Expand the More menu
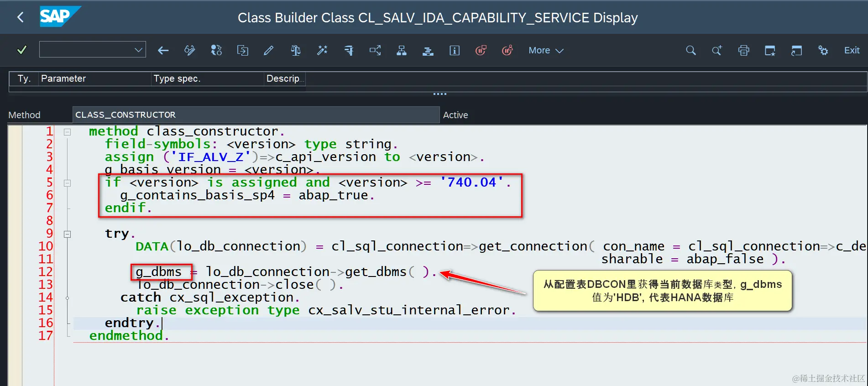The image size is (868, 386). (x=546, y=50)
